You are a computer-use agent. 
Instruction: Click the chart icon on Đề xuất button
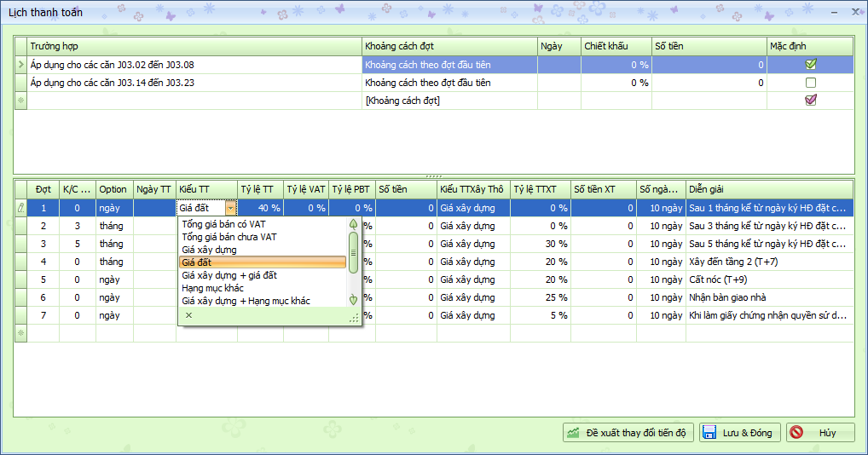click(x=575, y=433)
